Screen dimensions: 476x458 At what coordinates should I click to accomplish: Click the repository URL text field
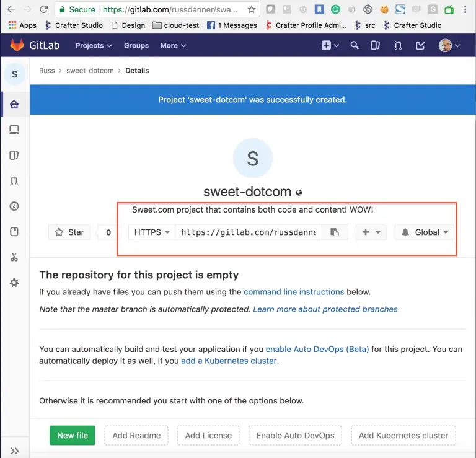[248, 232]
